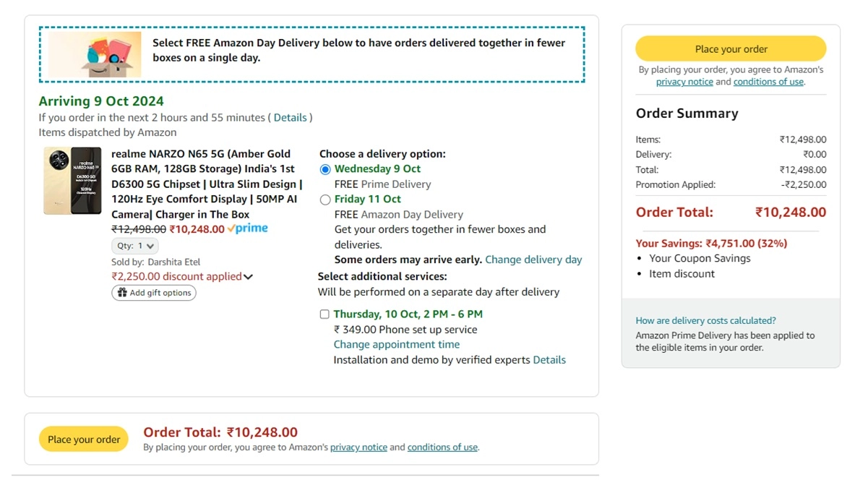Click Change appointment time
This screenshot has width=868, height=488.
click(x=396, y=344)
